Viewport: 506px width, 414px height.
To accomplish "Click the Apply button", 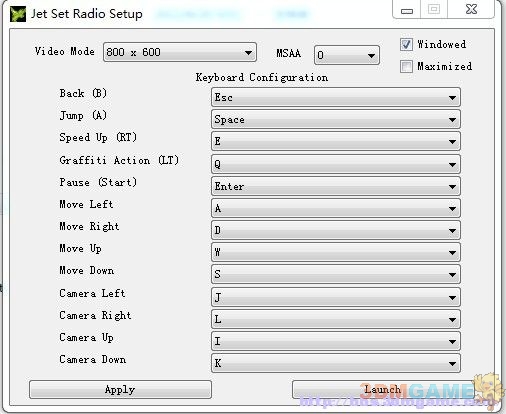I will (120, 390).
